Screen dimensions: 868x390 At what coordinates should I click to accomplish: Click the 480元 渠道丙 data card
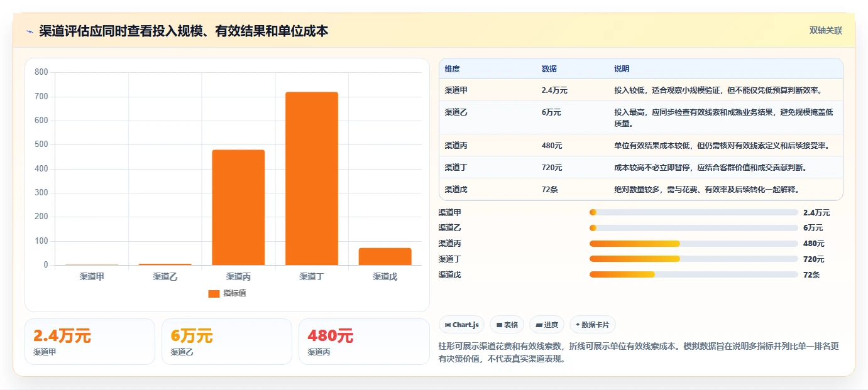(364, 342)
